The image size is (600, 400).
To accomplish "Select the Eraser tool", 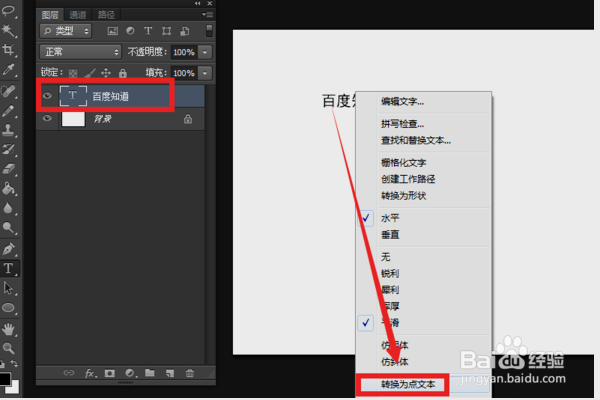I will [x=8, y=169].
